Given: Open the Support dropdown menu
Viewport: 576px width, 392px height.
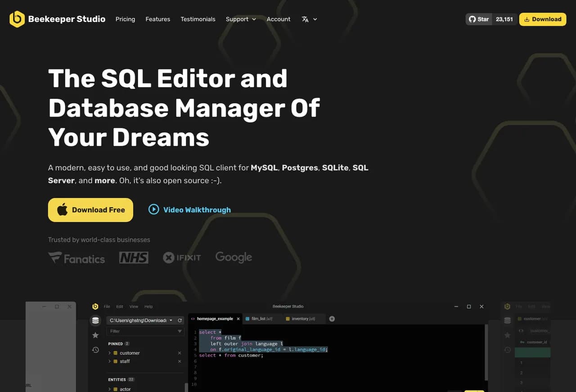Looking at the screenshot, I should click(241, 19).
